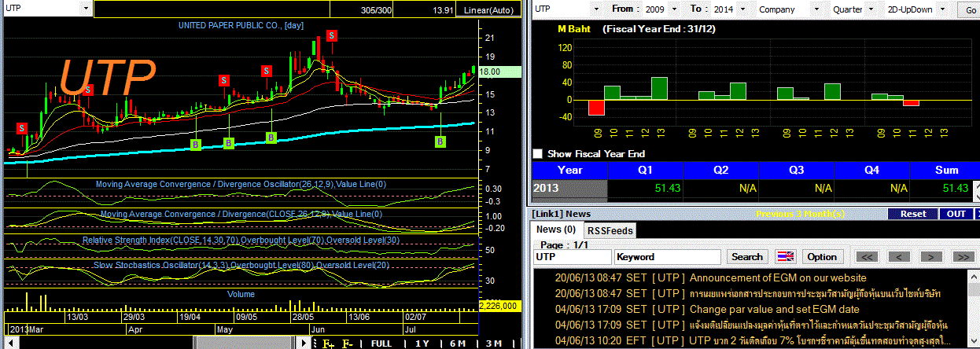
Task: Click the 'Previous 3 Month(s)' label
Action: (x=801, y=214)
